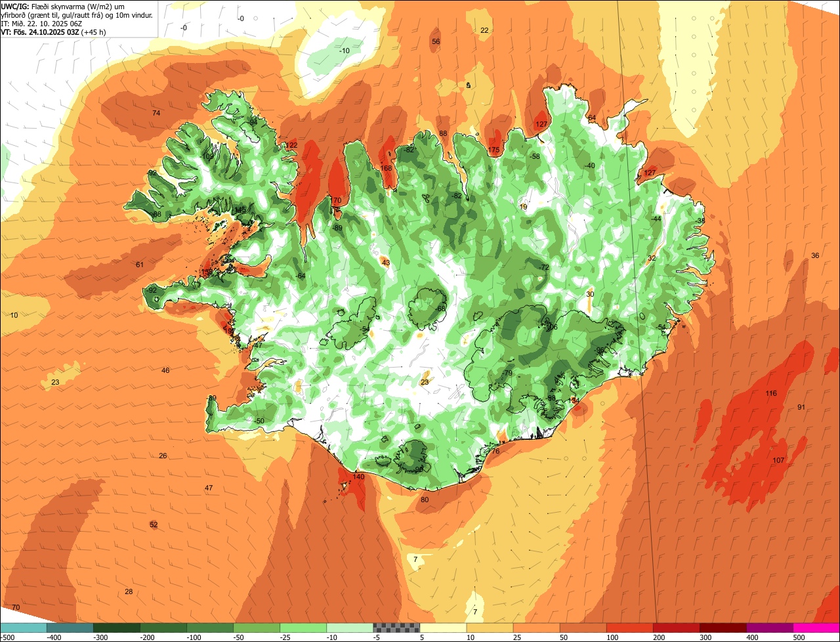Select the pale yellow swatch between 5 and 10
The height and width of the screenshot is (642, 840).
[x=442, y=628]
